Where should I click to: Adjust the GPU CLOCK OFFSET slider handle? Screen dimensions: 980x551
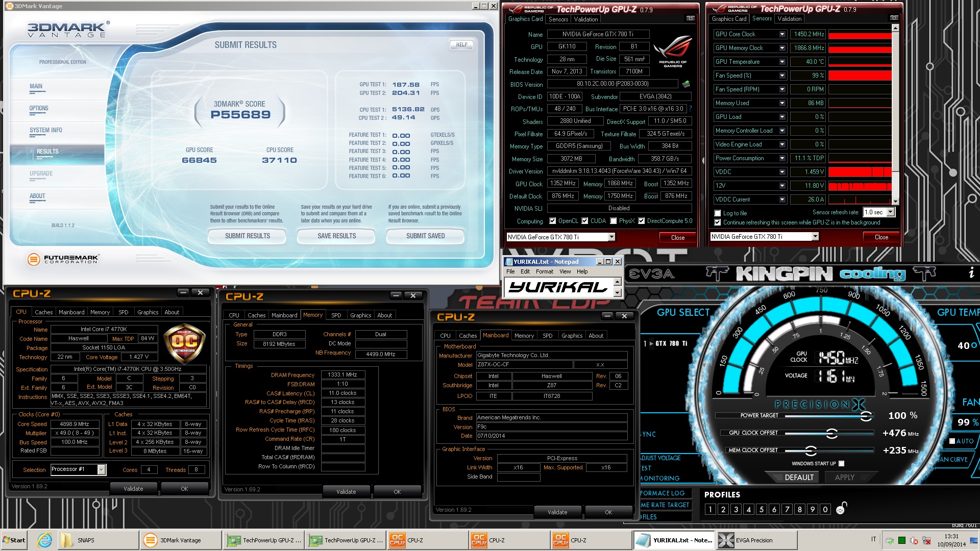[x=831, y=433]
